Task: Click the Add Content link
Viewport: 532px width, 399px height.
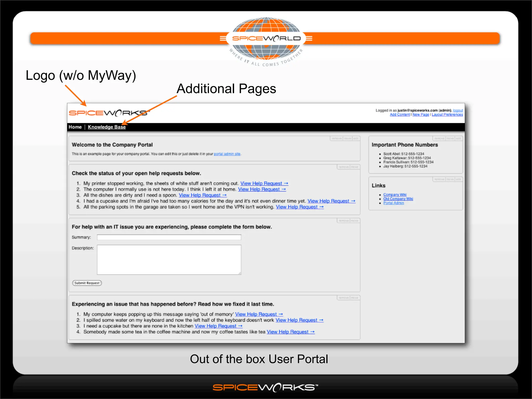Action: 400,115
